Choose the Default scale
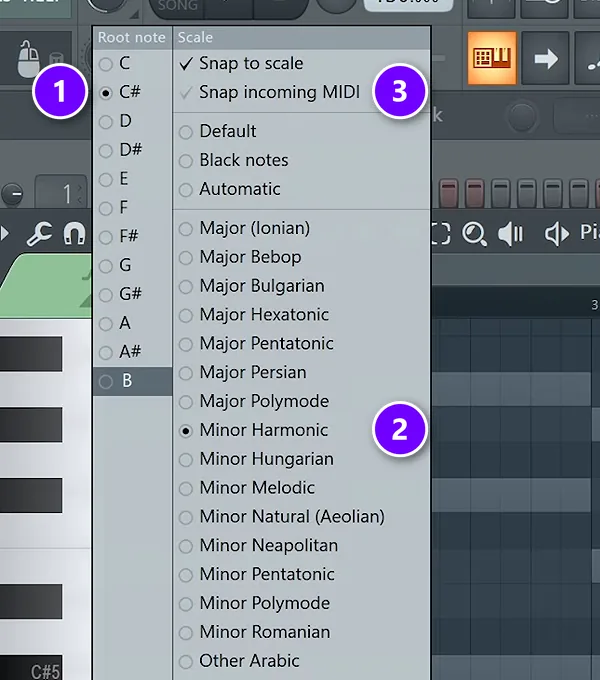This screenshot has height=680, width=600. [301, 131]
